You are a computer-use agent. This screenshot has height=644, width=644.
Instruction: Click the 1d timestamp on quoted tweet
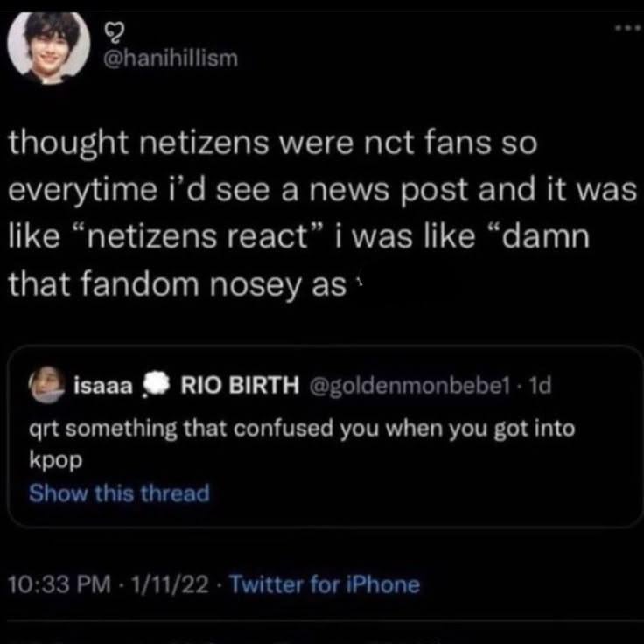542,385
